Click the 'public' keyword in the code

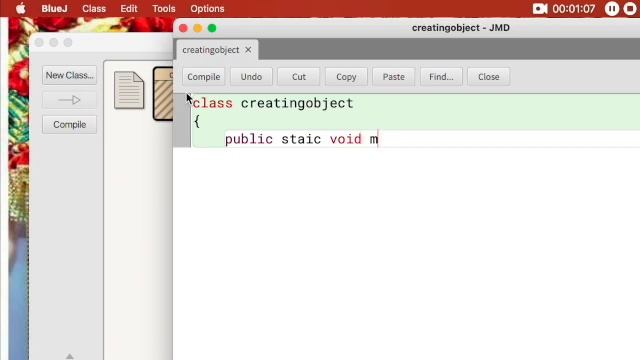(249, 140)
